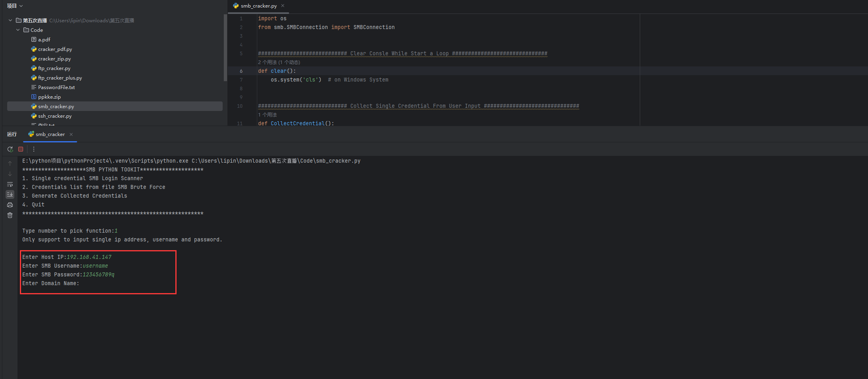Close the smb_cracker run tab
The image size is (868, 379).
[71, 134]
